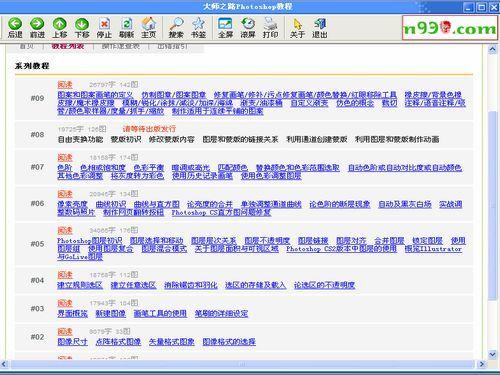500x375 pixels.
Task: Open 图像格式的选择 link
Action: point(229,341)
